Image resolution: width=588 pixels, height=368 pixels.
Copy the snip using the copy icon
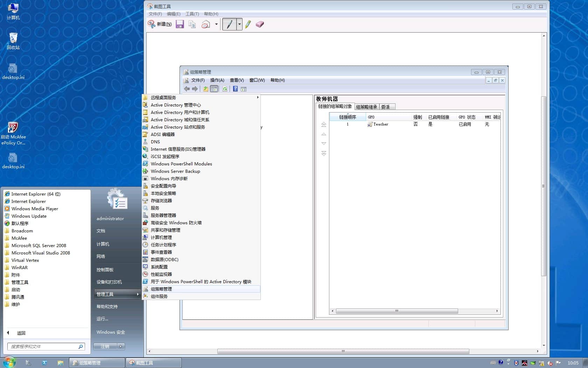192,24
